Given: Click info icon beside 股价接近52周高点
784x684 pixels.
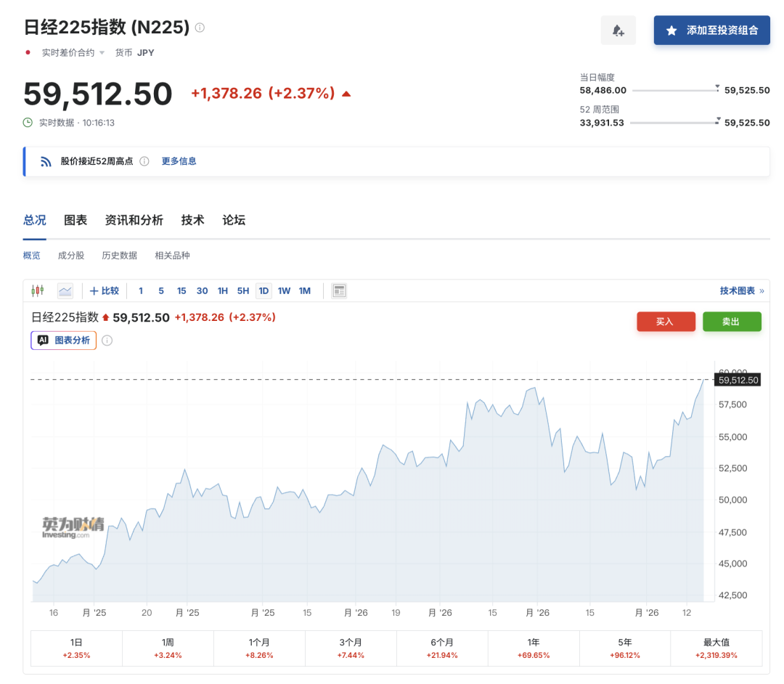Looking at the screenshot, I should 144,161.
